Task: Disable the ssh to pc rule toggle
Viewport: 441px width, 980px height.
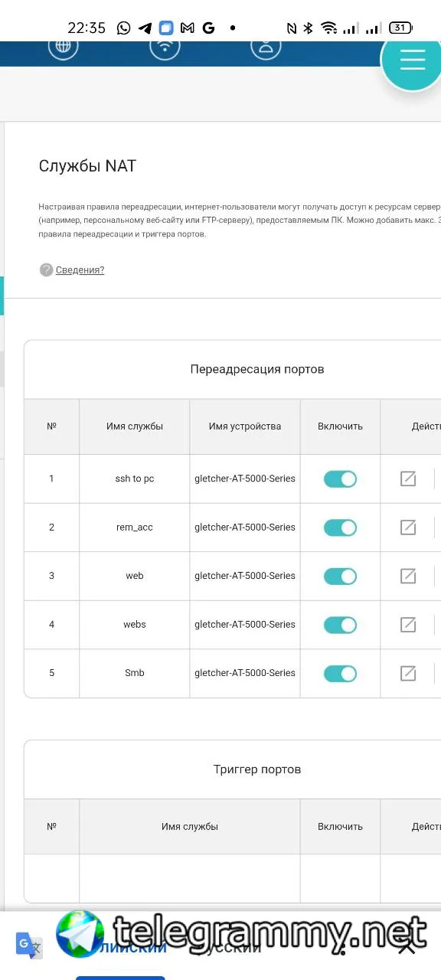Action: coord(340,479)
